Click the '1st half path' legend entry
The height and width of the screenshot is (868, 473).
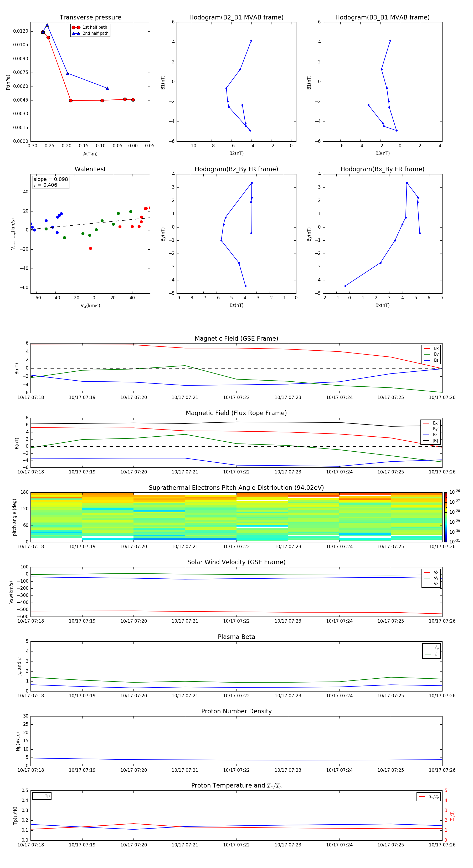tap(90, 27)
